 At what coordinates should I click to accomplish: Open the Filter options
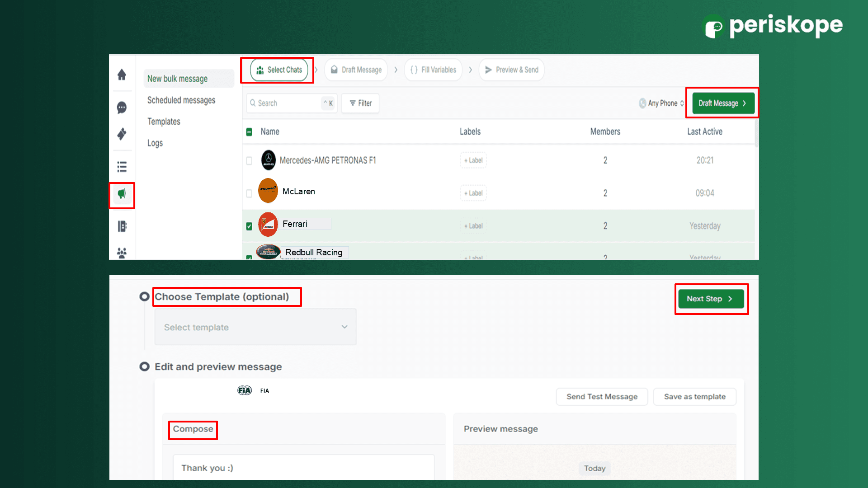click(x=360, y=103)
